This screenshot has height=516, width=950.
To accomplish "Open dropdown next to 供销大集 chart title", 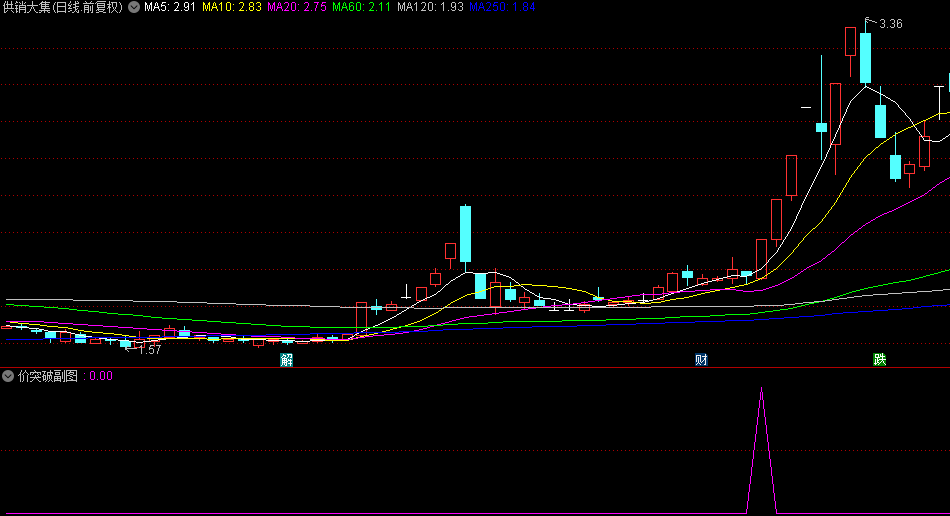I will 134,8.
